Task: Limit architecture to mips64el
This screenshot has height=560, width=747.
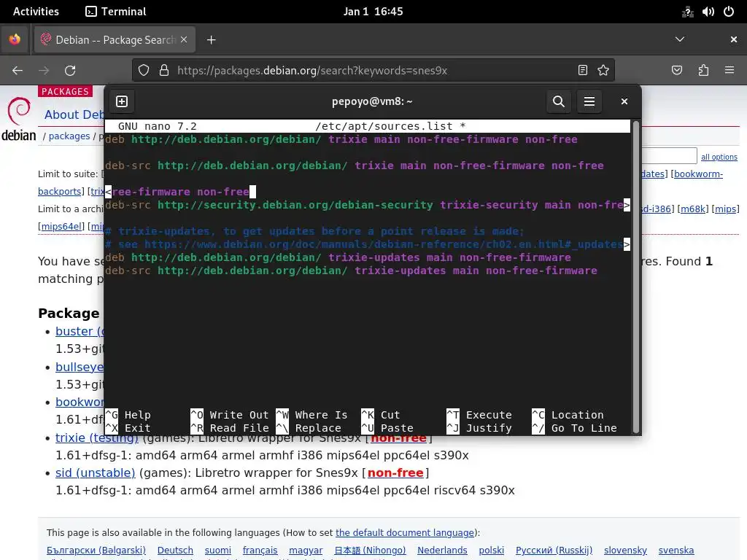Action: click(61, 227)
